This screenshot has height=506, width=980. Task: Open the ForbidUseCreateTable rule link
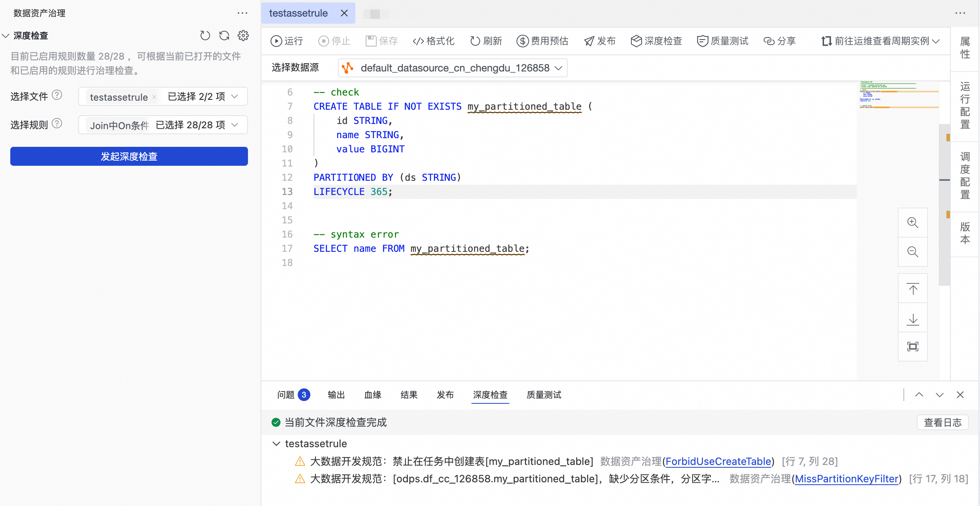[x=718, y=461]
